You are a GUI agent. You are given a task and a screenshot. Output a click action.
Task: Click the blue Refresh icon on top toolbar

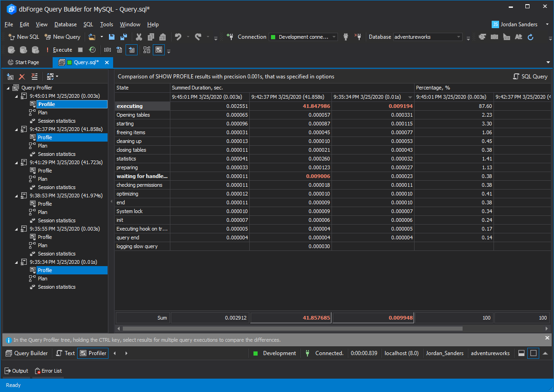(531, 37)
